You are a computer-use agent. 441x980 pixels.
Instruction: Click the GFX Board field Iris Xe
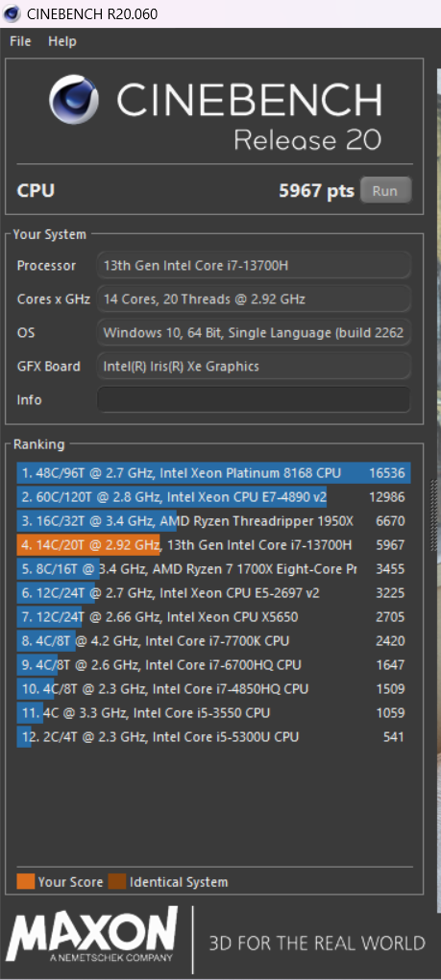(x=254, y=367)
